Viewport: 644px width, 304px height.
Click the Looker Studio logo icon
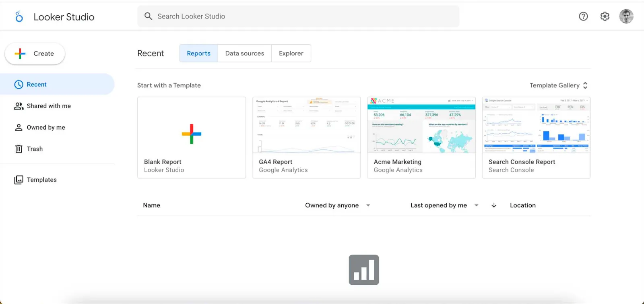point(19,17)
